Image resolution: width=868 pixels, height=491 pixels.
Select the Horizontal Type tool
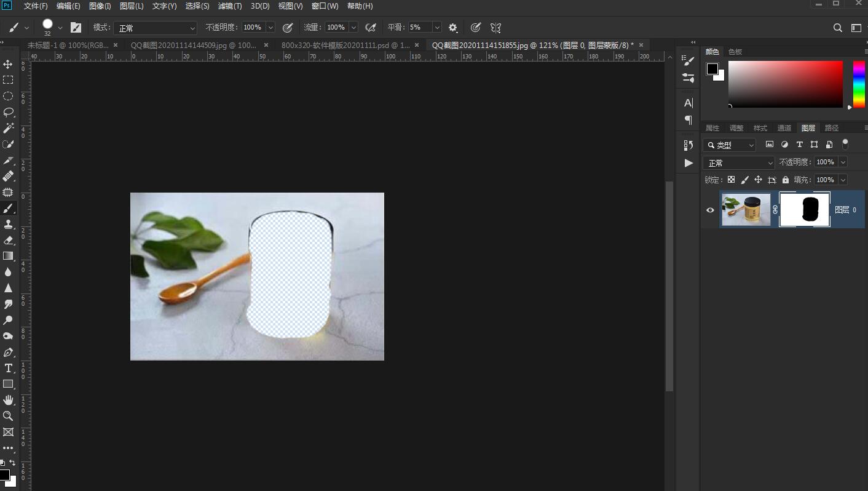coord(8,368)
